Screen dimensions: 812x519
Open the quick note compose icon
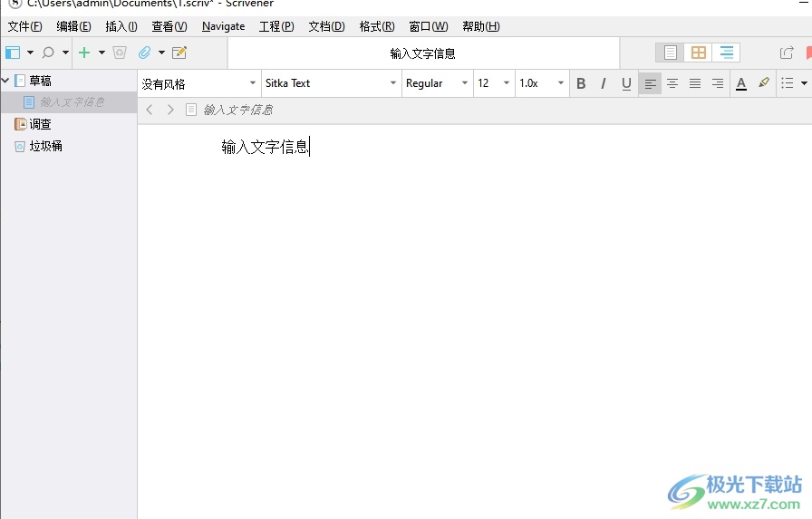[179, 53]
